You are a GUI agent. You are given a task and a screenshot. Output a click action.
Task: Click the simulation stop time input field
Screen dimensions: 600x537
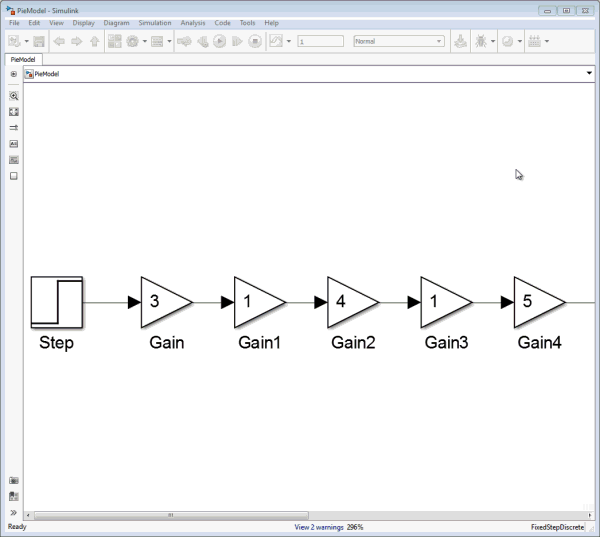[320, 41]
